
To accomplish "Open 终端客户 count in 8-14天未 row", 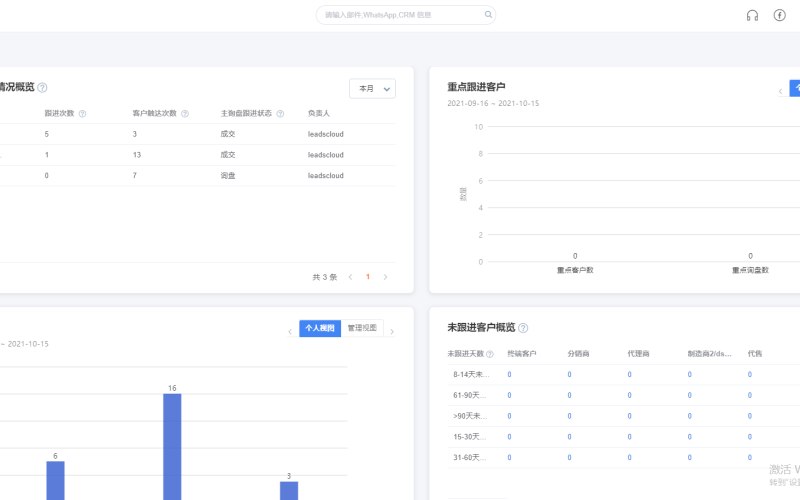I will click(509, 374).
